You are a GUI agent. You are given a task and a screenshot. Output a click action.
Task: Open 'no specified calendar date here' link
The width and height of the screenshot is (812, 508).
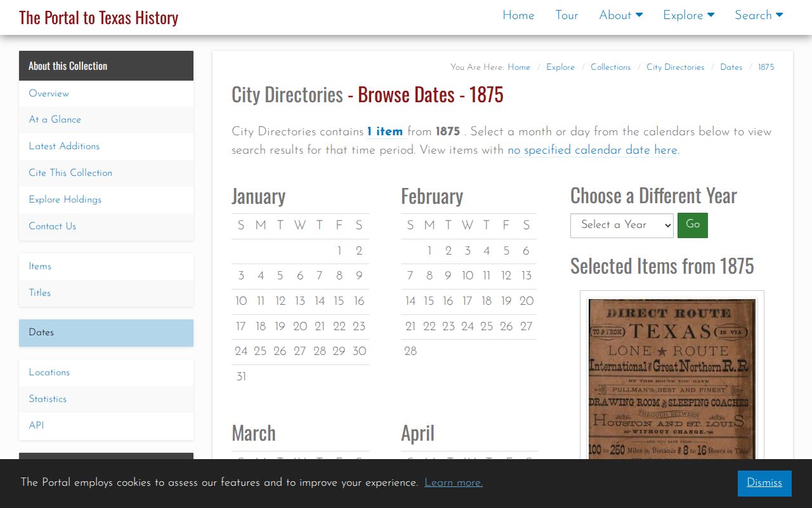pos(593,150)
